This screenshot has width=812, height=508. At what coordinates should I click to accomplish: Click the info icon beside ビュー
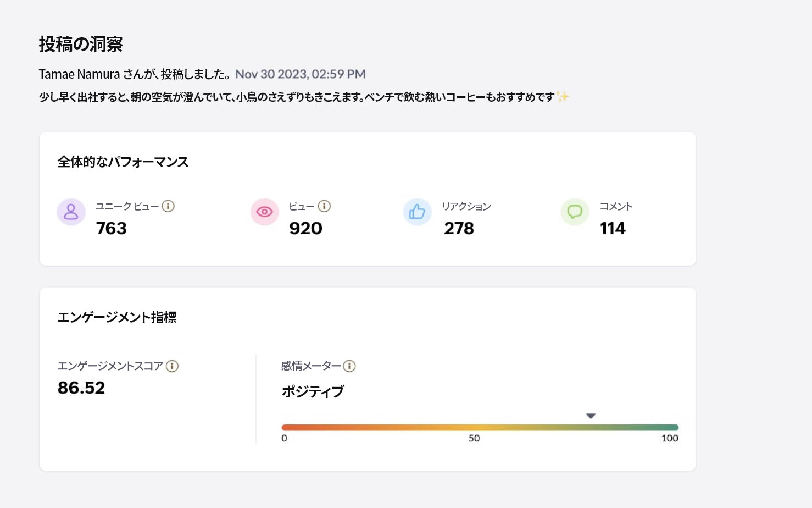point(324,206)
